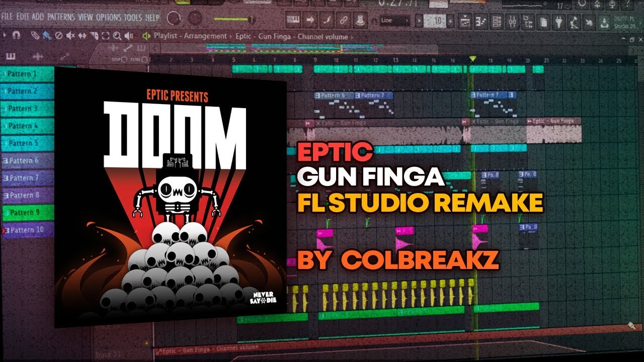Image resolution: width=644 pixels, height=362 pixels.
Task: Click the arrow icon next to typing keyboard
Action: [x=309, y=20]
